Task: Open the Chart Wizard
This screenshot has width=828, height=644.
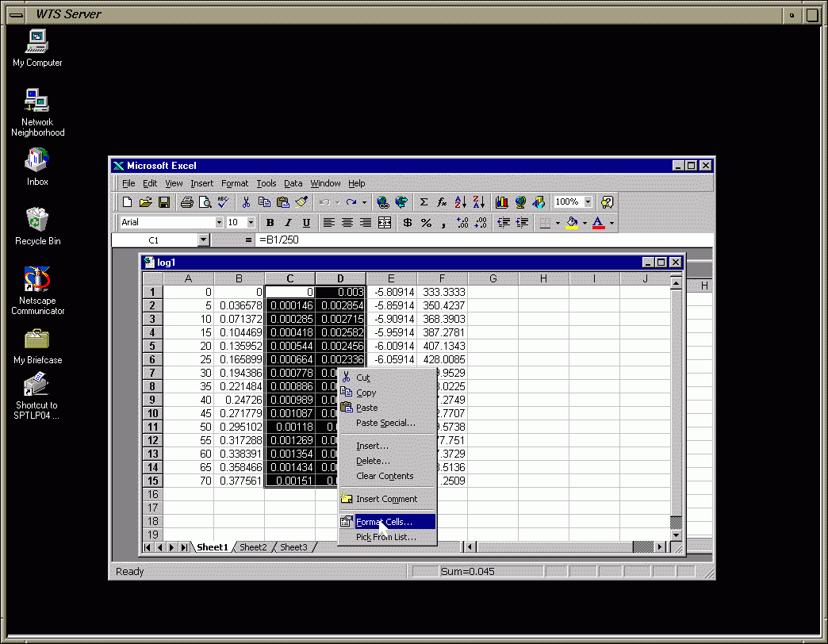Action: click(502, 202)
